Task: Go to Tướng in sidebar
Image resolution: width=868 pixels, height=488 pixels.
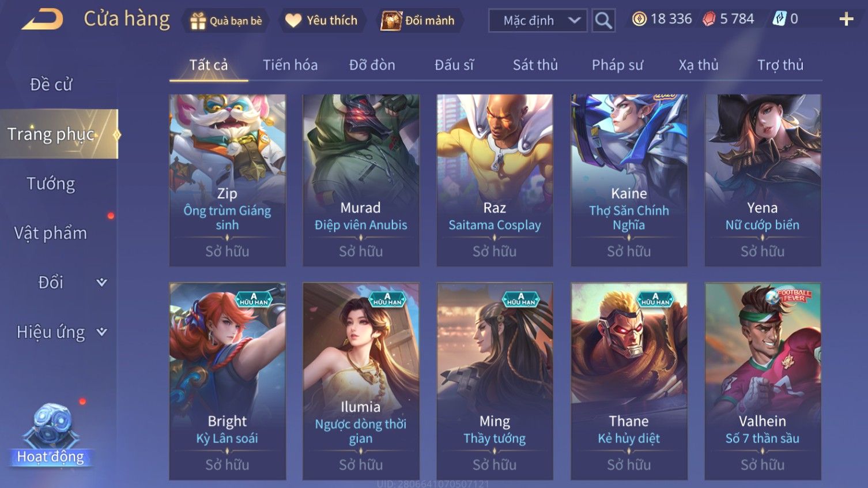Action: (51, 183)
